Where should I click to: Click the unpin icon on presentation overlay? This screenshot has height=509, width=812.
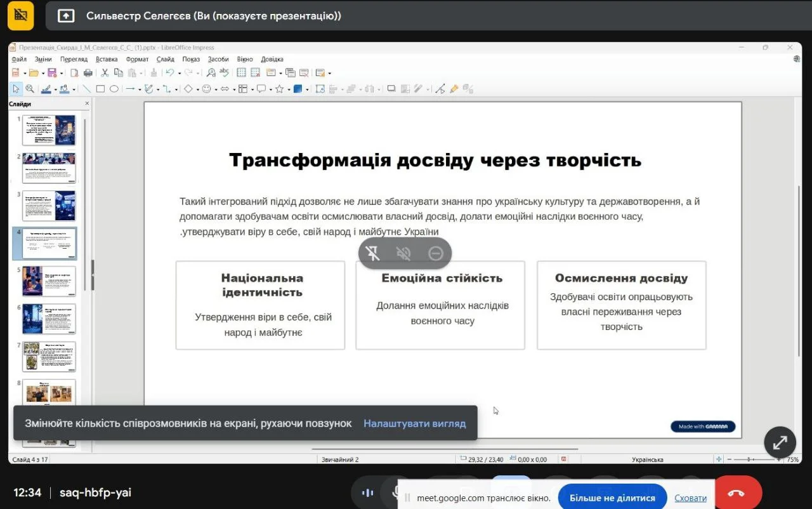pos(373,254)
